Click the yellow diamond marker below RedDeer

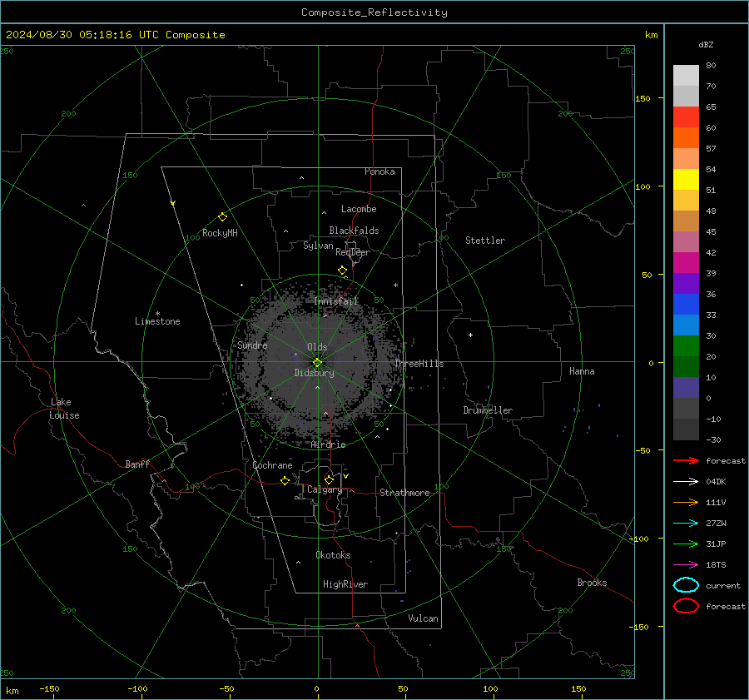click(343, 271)
